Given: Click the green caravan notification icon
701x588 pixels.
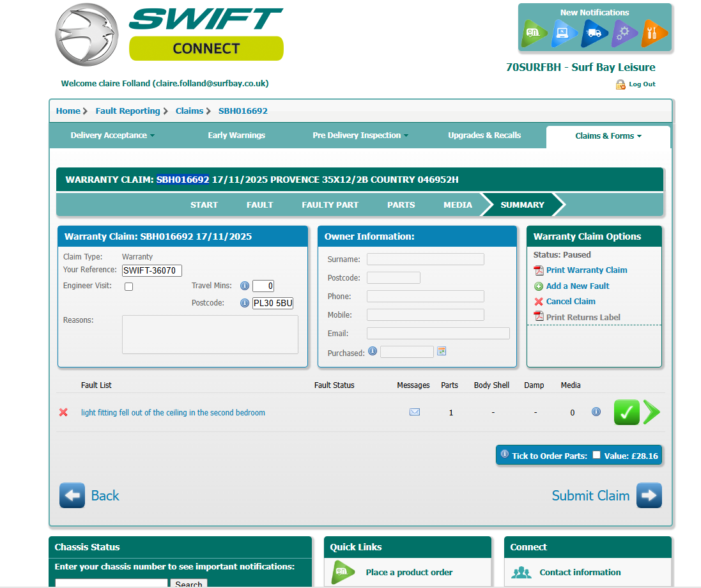Looking at the screenshot, I should [x=534, y=34].
